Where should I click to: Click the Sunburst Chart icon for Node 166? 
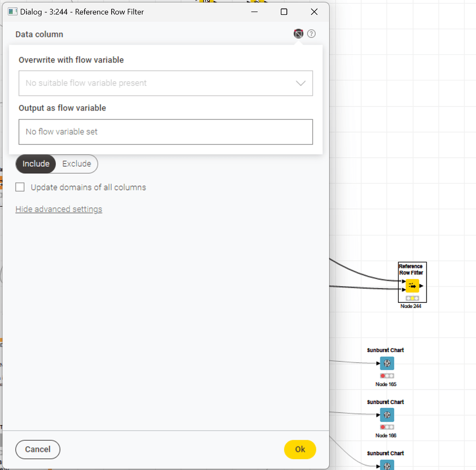[387, 415]
